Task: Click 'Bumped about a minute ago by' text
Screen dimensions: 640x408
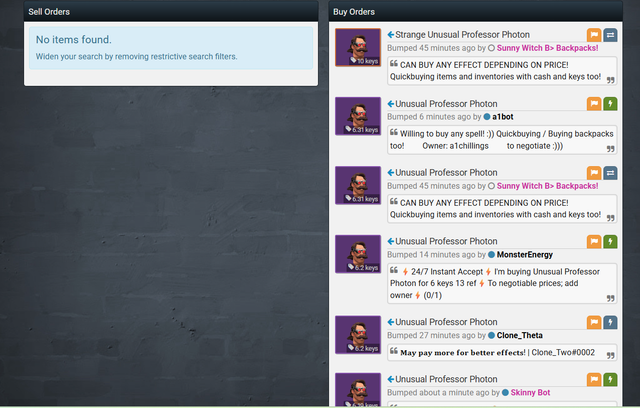Action: 443,392
